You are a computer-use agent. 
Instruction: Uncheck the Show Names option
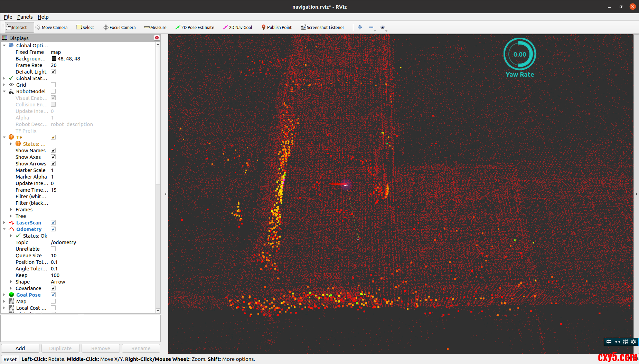(x=53, y=150)
